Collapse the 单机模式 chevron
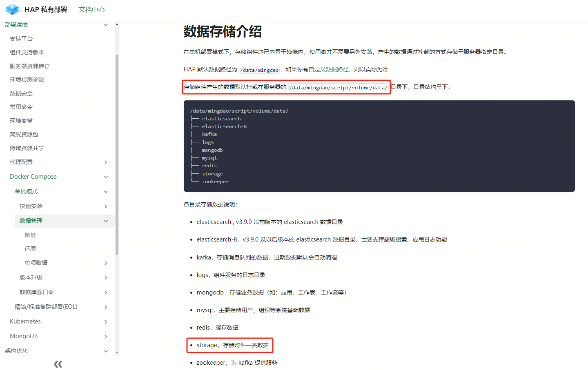588x370 pixels. click(106, 192)
